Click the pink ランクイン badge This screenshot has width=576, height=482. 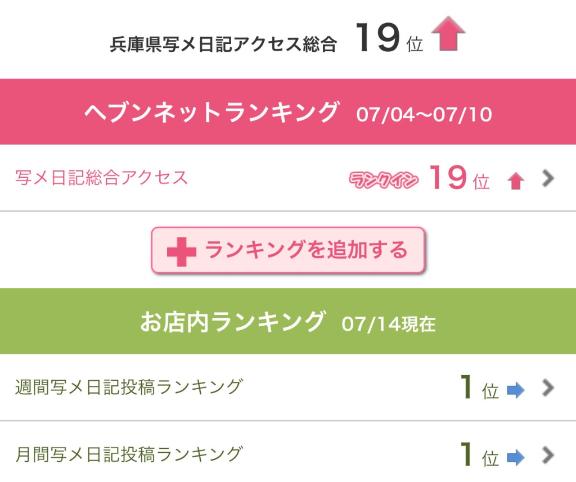(384, 180)
